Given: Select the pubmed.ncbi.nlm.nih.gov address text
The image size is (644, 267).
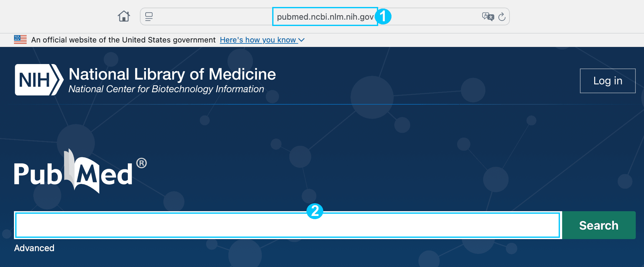Looking at the screenshot, I should (x=325, y=17).
